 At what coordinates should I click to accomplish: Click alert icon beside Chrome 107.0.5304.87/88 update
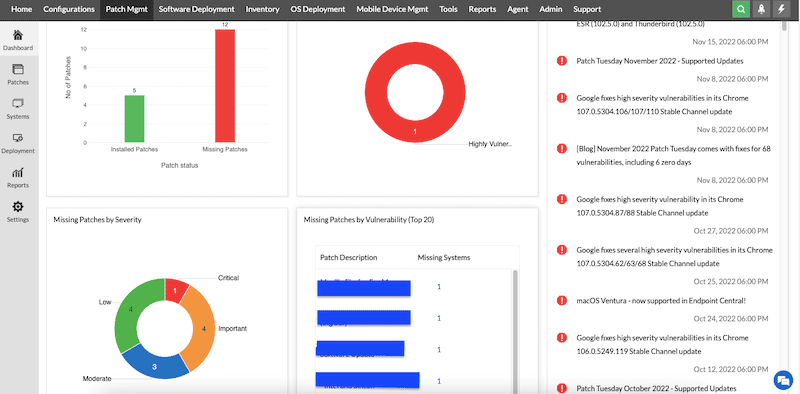(562, 199)
